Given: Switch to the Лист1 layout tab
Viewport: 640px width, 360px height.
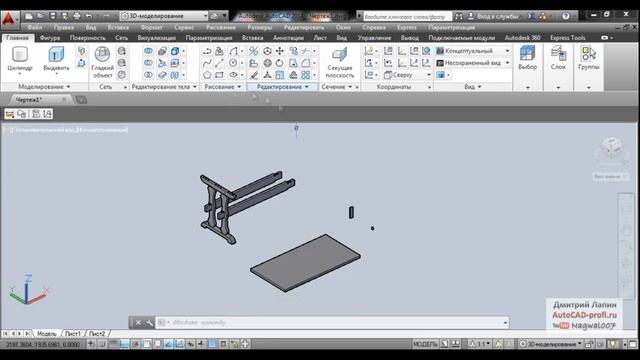Looking at the screenshot, I should coord(73,333).
